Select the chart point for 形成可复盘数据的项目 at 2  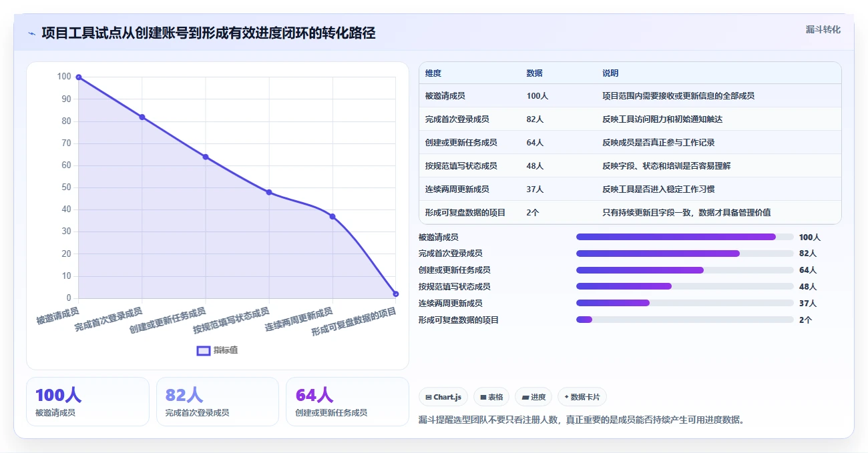point(396,294)
